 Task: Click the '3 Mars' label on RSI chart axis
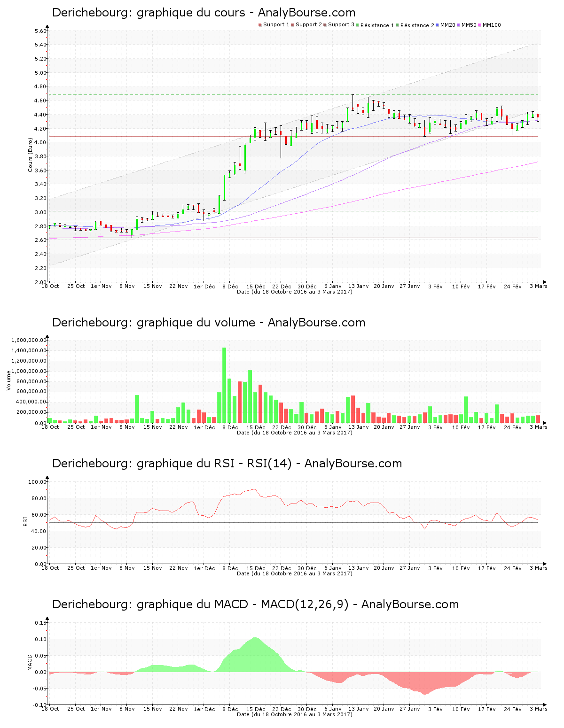pyautogui.click(x=539, y=568)
